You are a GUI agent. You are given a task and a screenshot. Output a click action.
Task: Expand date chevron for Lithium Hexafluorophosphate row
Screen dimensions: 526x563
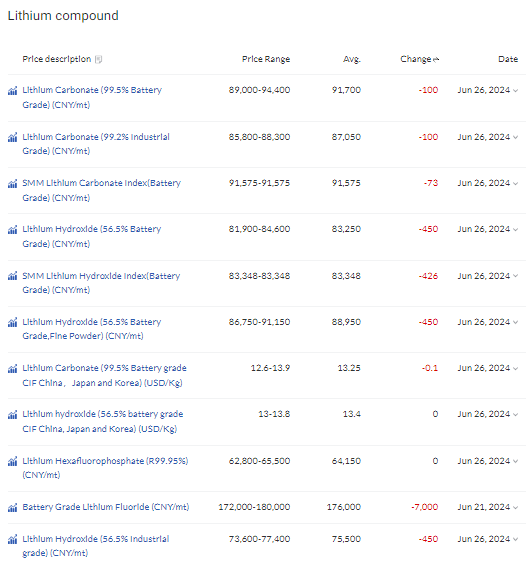516,461
